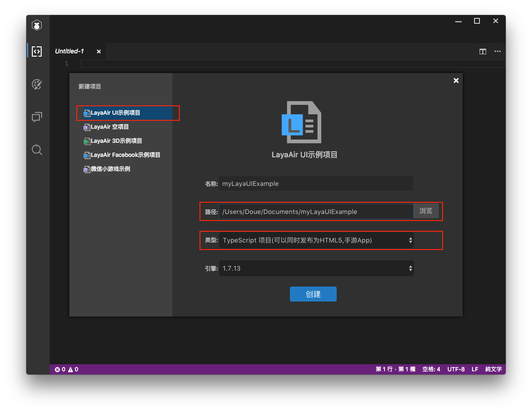Open the search magnifier sidebar icon
This screenshot has width=532, height=412.
click(x=37, y=150)
